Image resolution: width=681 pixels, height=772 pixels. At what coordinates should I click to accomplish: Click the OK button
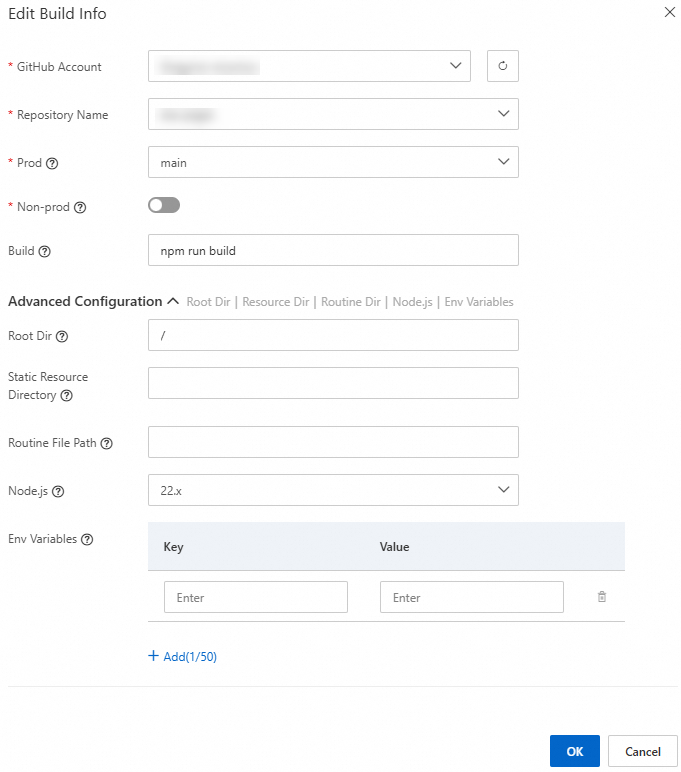tap(574, 751)
